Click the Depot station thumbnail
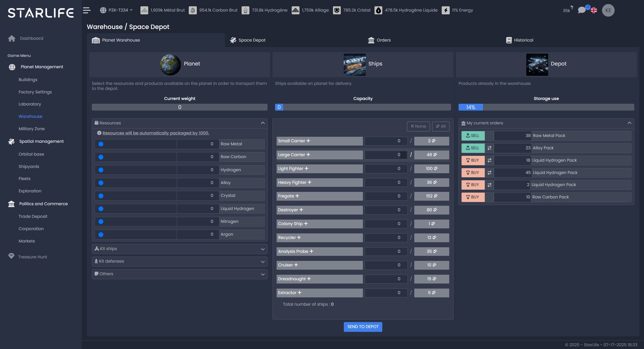Screen dimensions: 644x349 tap(537, 64)
